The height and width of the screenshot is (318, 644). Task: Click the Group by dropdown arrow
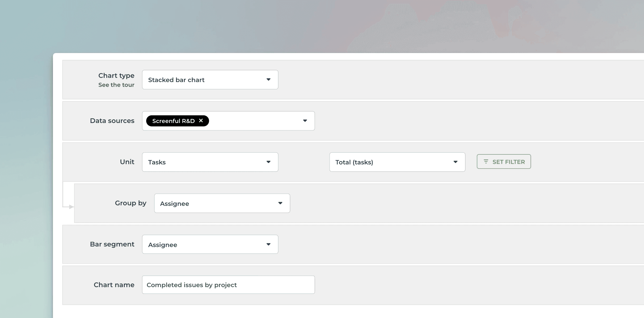tap(280, 203)
